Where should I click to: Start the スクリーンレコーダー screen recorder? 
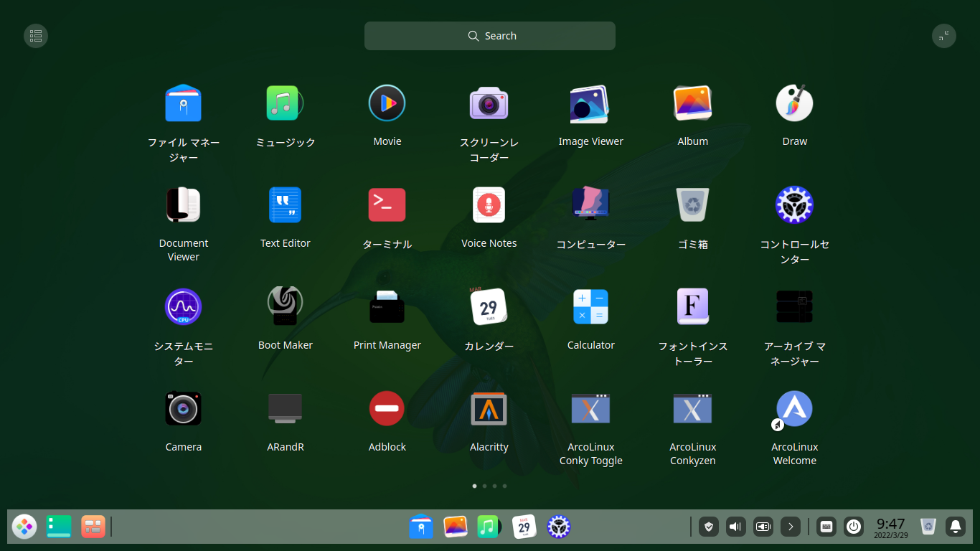tap(489, 104)
